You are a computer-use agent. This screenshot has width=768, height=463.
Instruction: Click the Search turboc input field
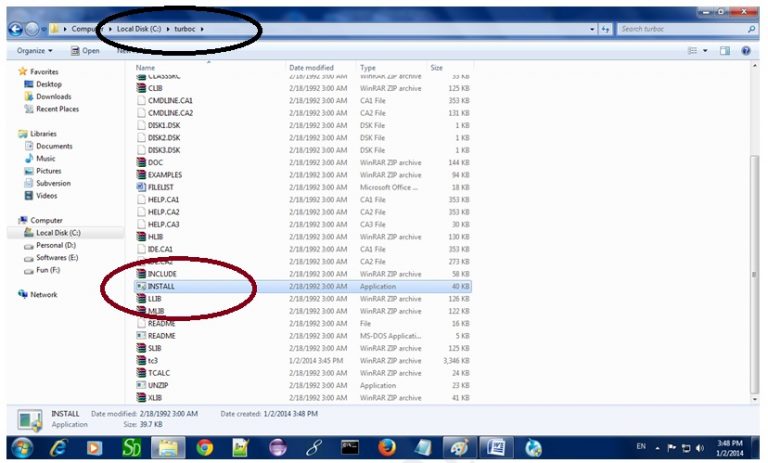pyautogui.click(x=680, y=29)
